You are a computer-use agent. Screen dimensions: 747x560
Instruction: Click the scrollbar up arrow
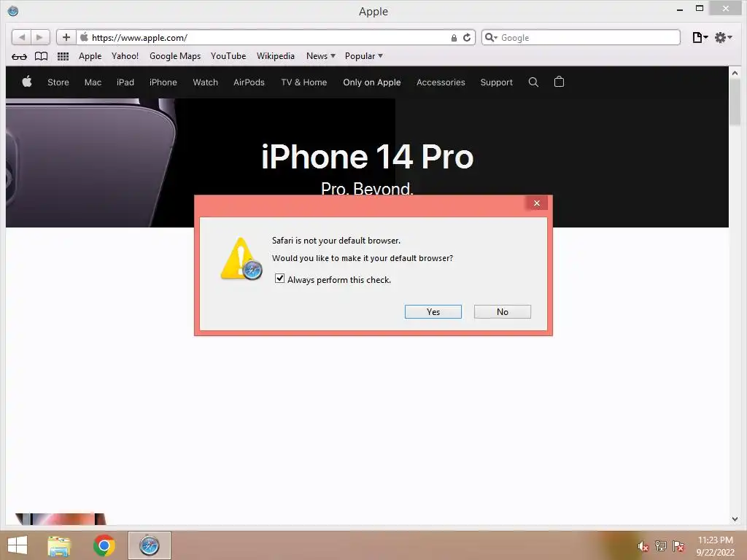click(735, 73)
